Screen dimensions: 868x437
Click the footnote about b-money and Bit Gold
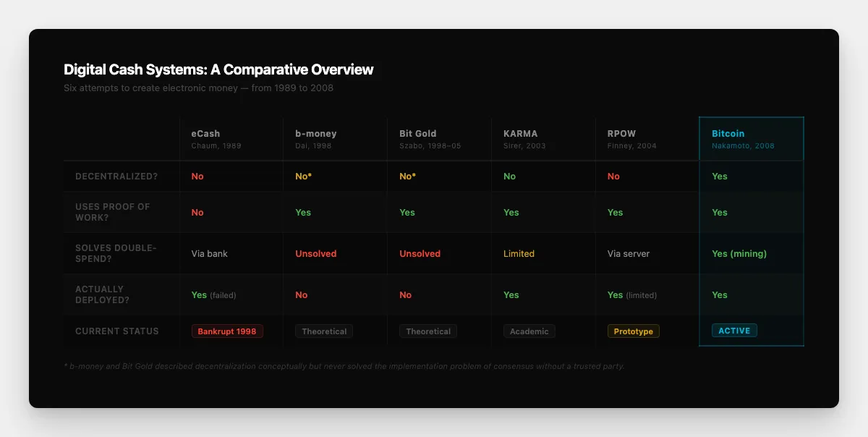click(x=344, y=367)
